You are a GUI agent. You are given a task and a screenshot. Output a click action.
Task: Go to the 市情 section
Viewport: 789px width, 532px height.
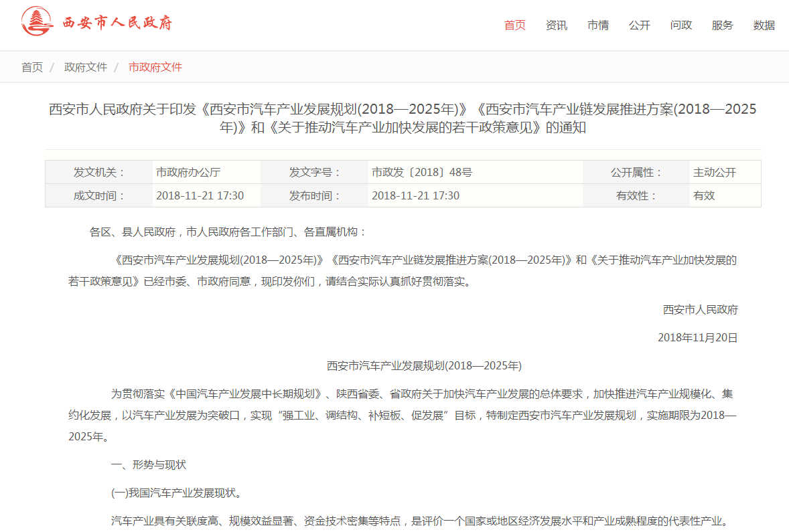[597, 25]
